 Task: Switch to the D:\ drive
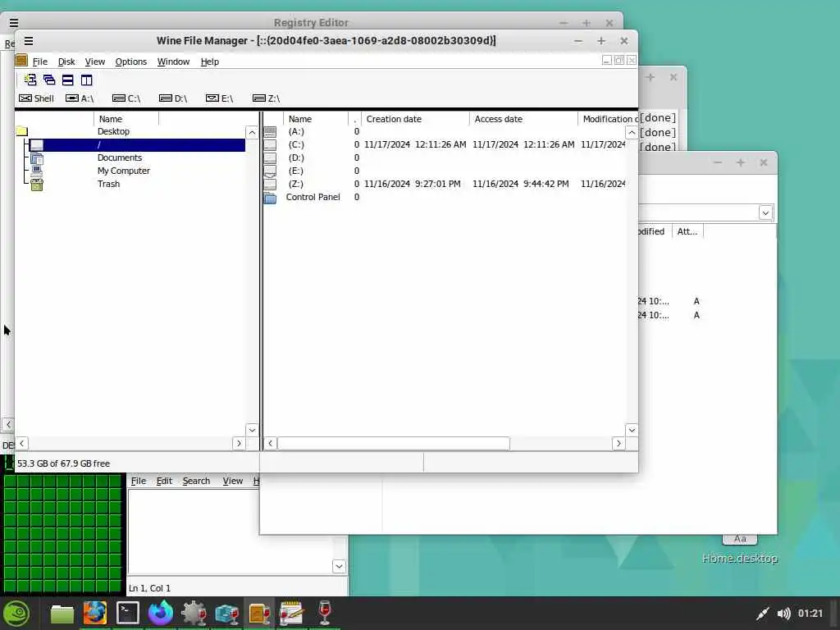173,98
